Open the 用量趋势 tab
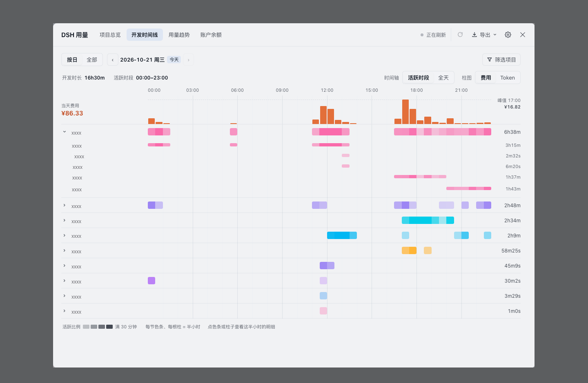The width and height of the screenshot is (588, 383). (179, 35)
